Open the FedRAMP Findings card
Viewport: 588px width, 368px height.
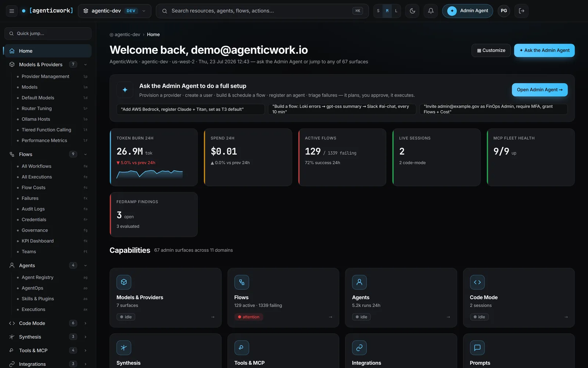point(154,215)
